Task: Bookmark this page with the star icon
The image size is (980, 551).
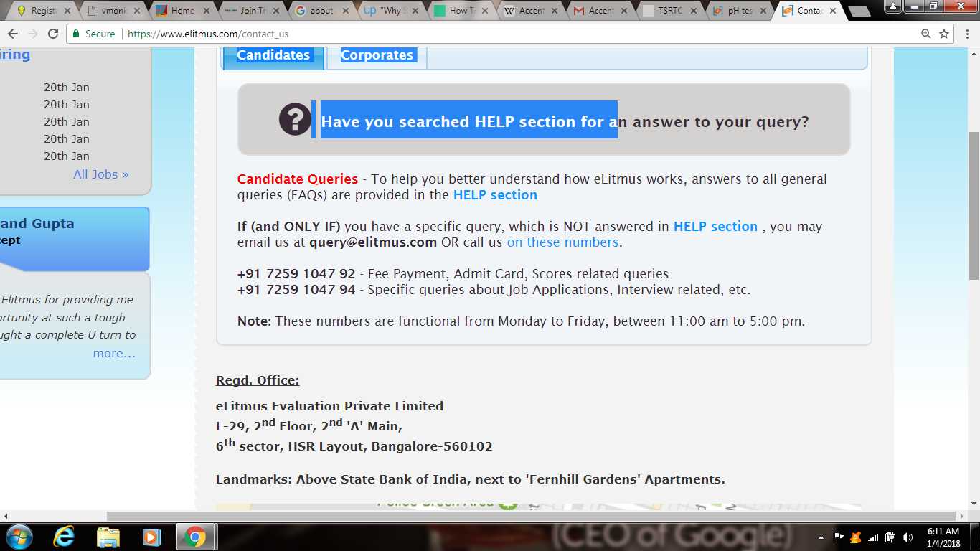Action: pyautogui.click(x=944, y=34)
